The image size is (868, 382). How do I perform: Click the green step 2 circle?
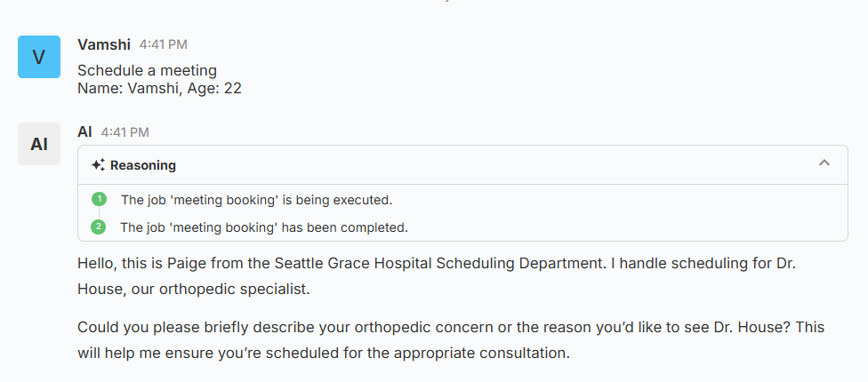99,227
